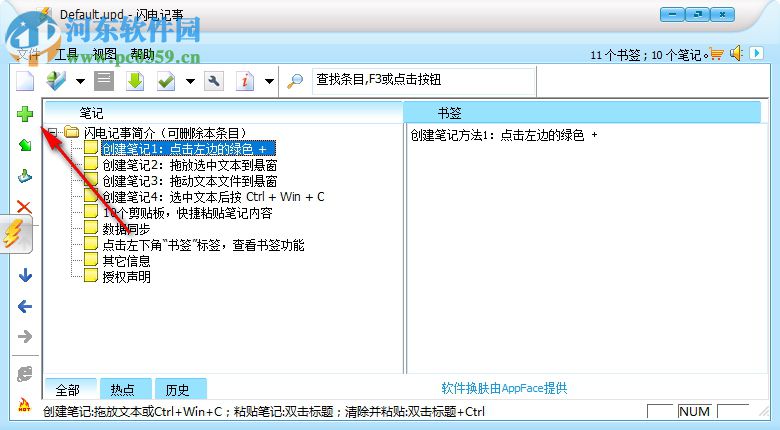Click bookmark text 创建笔记方法1
Viewport: 780px width, 430px height.
point(503,135)
